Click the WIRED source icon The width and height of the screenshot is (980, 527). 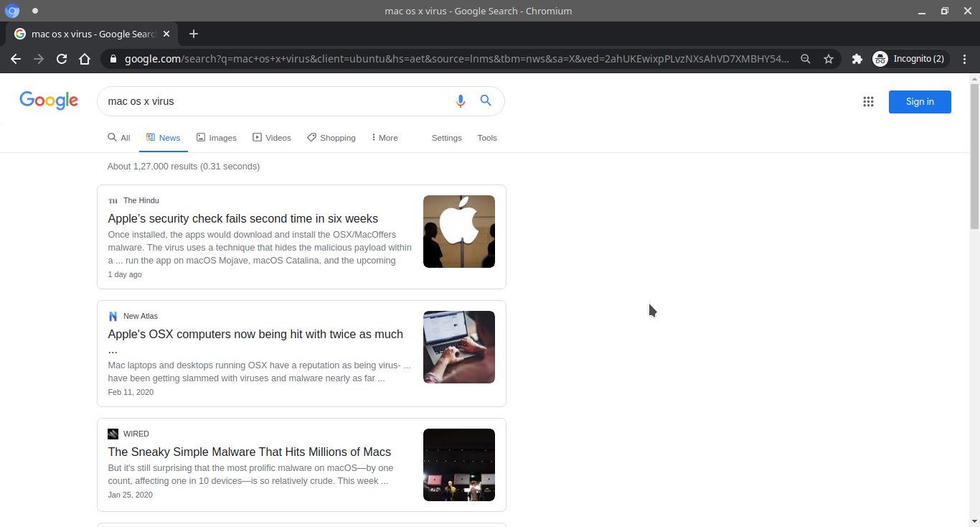tap(113, 434)
